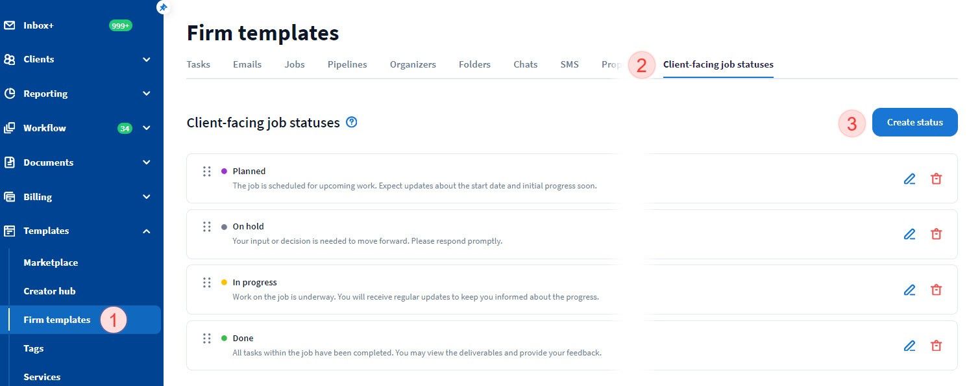The height and width of the screenshot is (386, 980).
Task: Open the Organizers tab
Action: 413,64
